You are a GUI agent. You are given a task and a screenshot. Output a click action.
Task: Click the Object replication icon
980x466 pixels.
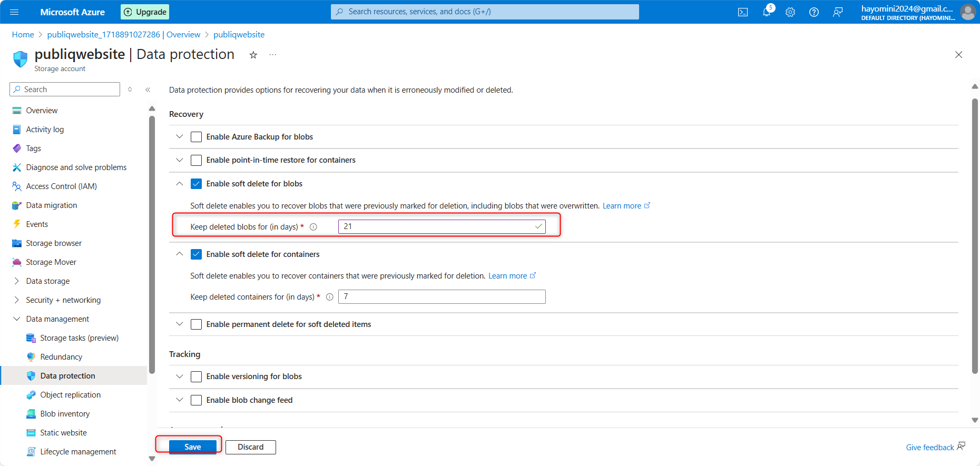[31, 395]
